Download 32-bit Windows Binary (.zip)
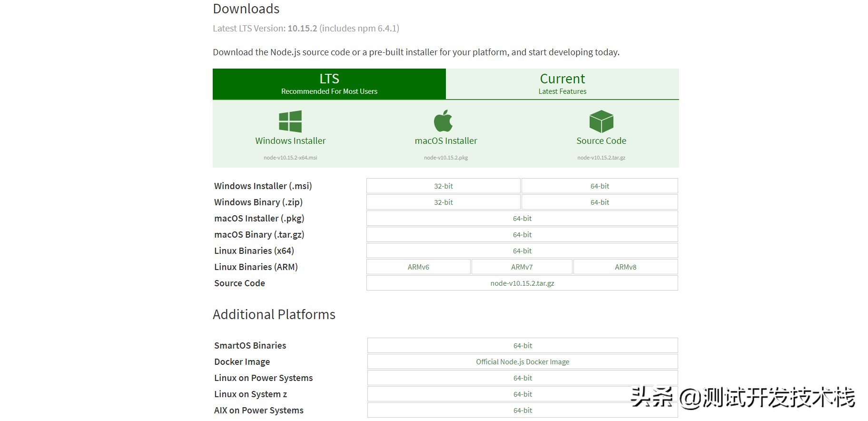The width and height of the screenshot is (868, 421). pos(444,202)
